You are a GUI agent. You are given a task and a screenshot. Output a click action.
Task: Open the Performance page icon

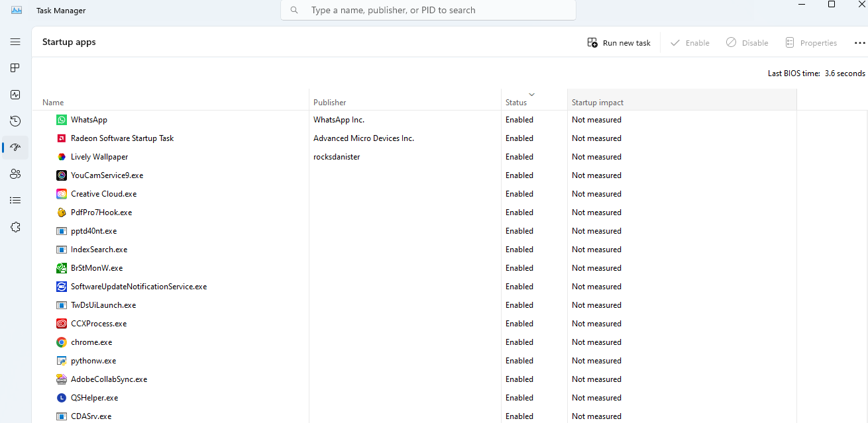[x=15, y=95]
